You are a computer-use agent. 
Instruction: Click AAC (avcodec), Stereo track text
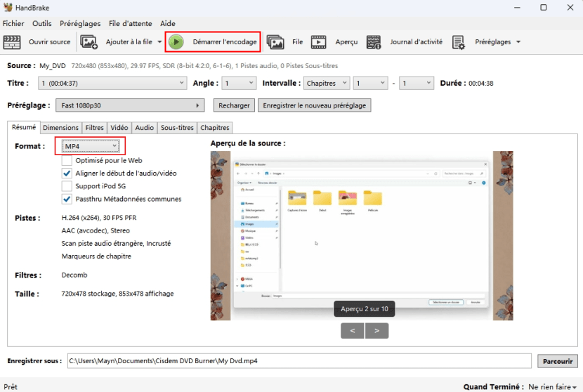point(96,230)
